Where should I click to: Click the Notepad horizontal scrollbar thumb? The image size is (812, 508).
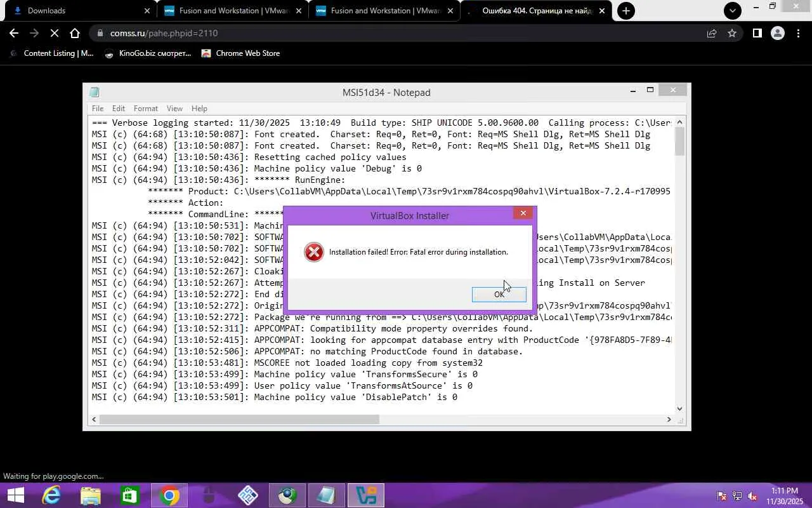pyautogui.click(x=239, y=419)
